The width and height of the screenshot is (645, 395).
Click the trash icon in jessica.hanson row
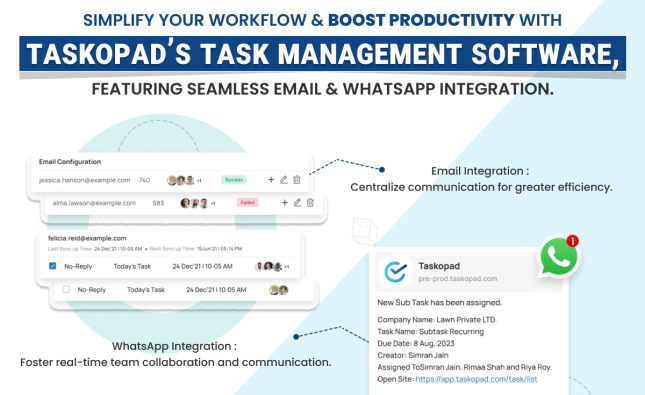297,180
